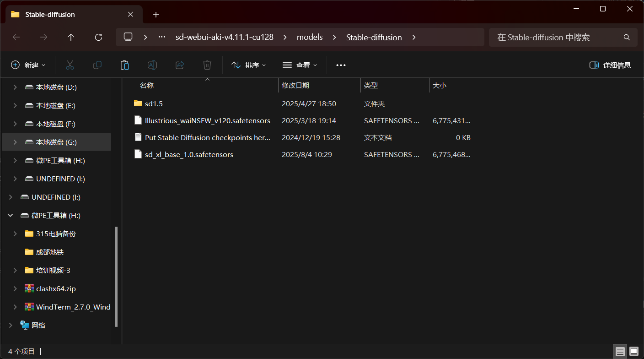Click the navigation pane scrollbar

(x=116, y=277)
